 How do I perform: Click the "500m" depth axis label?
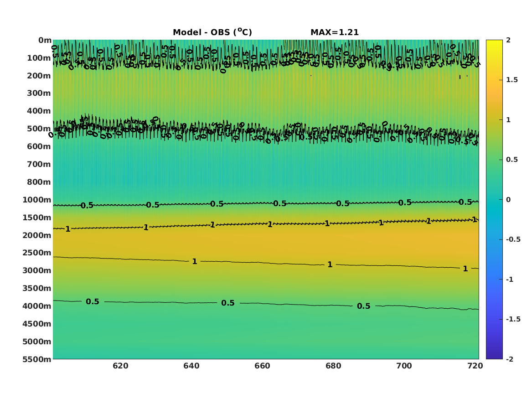[39, 129]
